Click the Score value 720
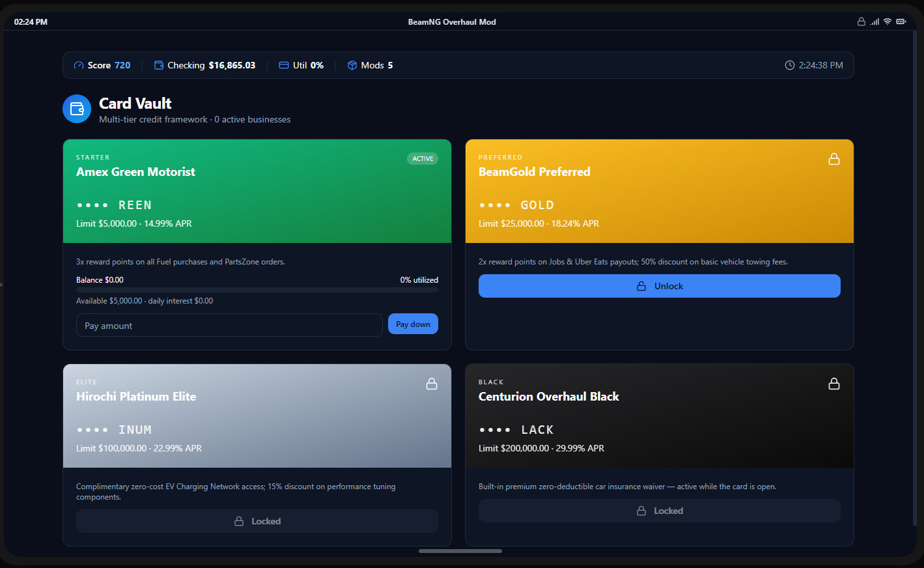This screenshot has width=924, height=568. (x=122, y=65)
